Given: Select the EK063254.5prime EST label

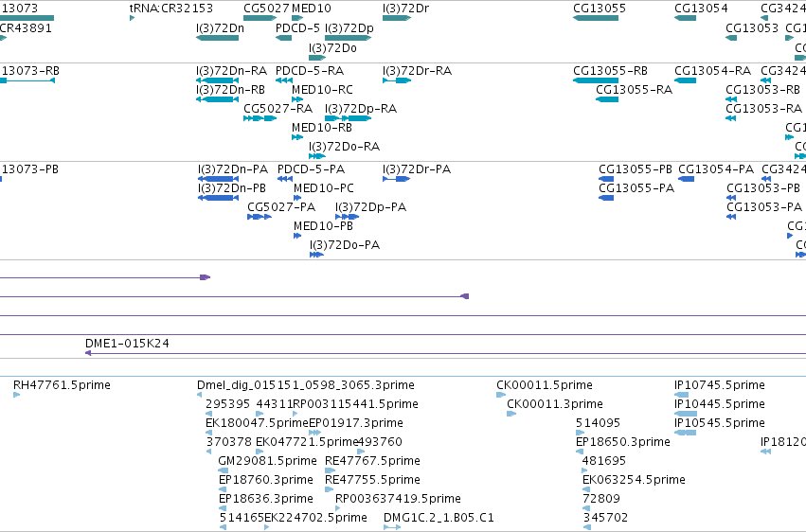Looking at the screenshot, I should (634, 480).
